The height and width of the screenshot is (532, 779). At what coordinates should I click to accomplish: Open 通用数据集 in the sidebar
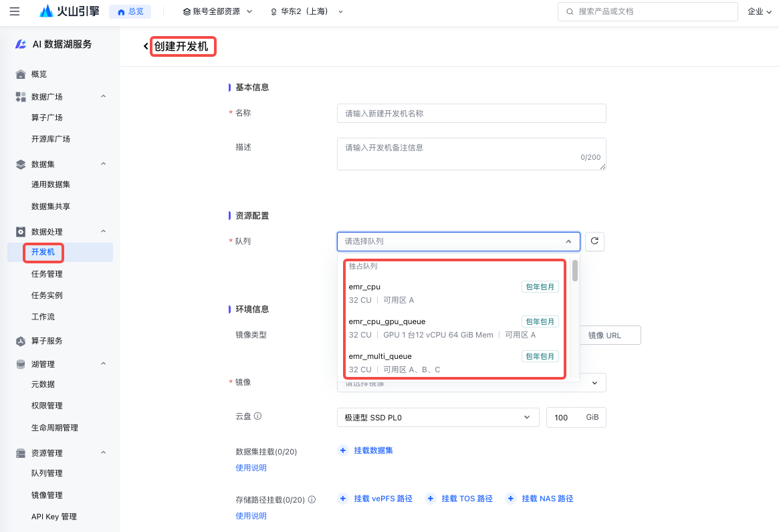click(x=51, y=184)
